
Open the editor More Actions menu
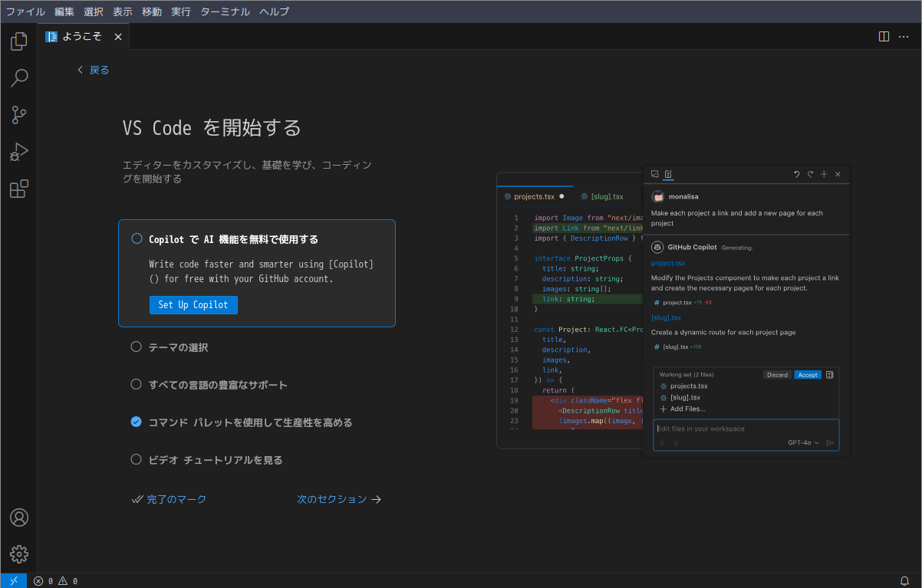[x=904, y=36]
